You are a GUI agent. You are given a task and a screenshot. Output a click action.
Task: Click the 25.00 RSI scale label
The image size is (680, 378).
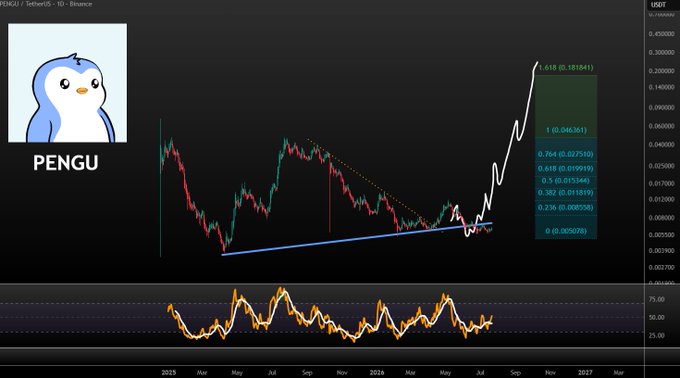click(657, 335)
